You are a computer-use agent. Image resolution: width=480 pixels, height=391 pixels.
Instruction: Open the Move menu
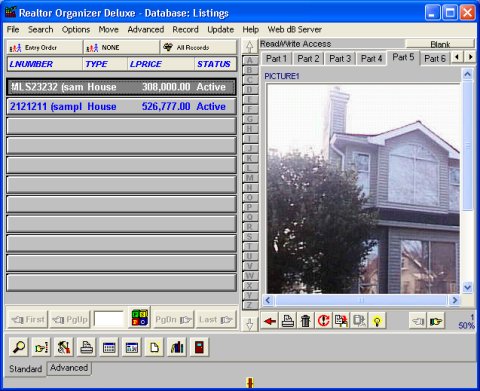pos(108,29)
